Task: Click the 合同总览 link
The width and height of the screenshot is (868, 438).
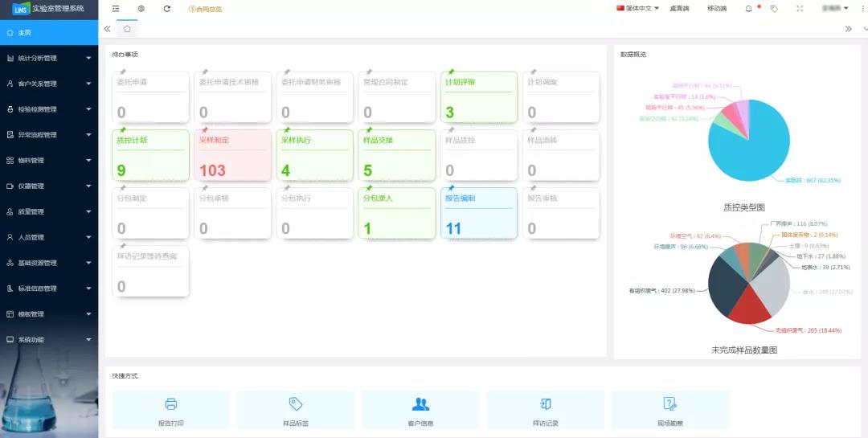Action: point(205,9)
